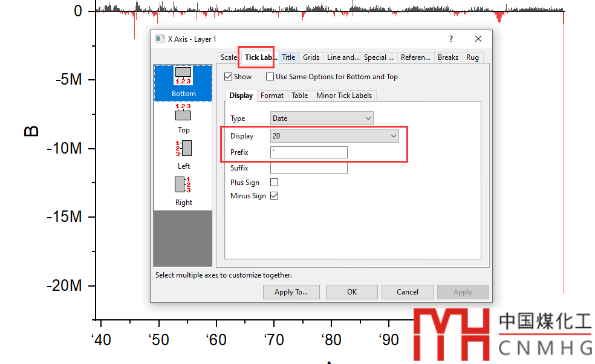Switch to the Scale tab
The image size is (595, 364).
[x=229, y=57]
